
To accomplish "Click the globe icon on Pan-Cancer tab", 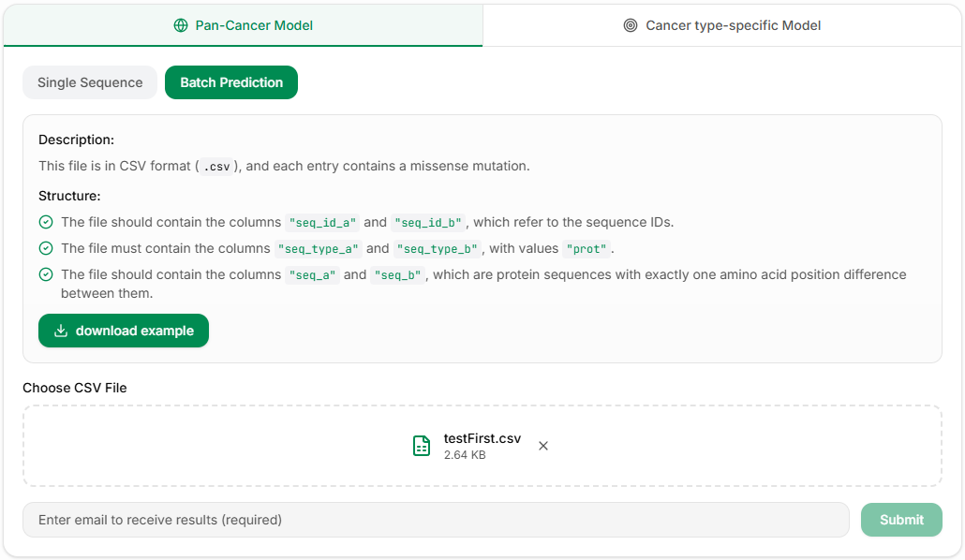I will [181, 25].
